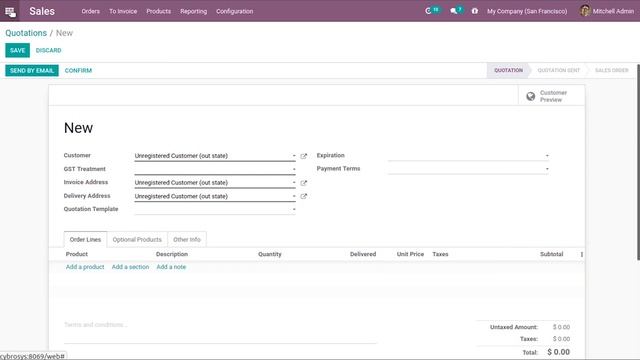
Task: Select the SALES ORDER status stage
Action: tap(611, 70)
